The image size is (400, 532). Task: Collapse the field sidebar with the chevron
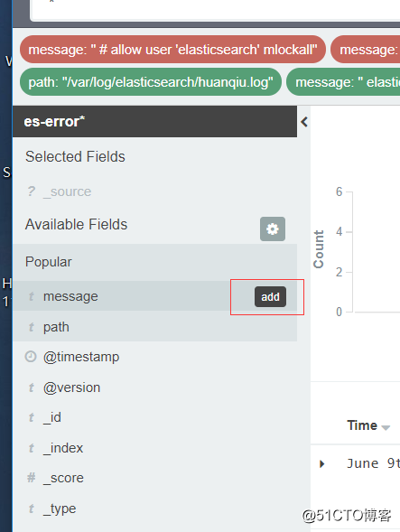(304, 122)
